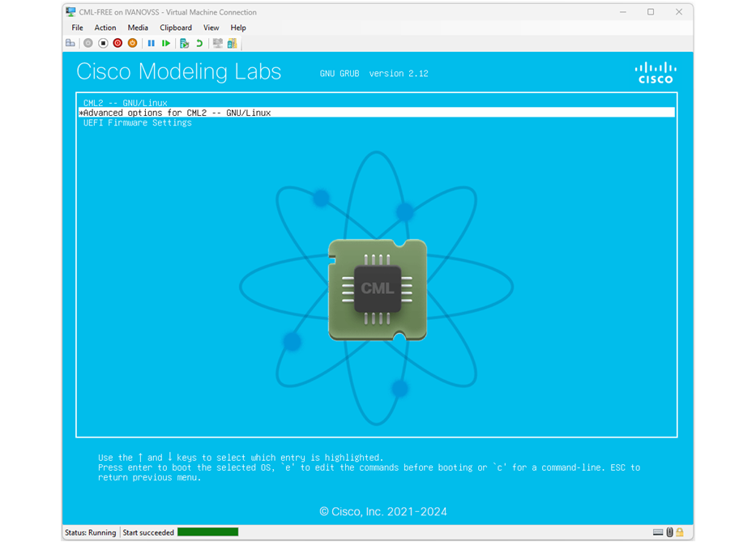Turn off the VM with the black square icon
Screen dimensions: 756x542
(103, 44)
